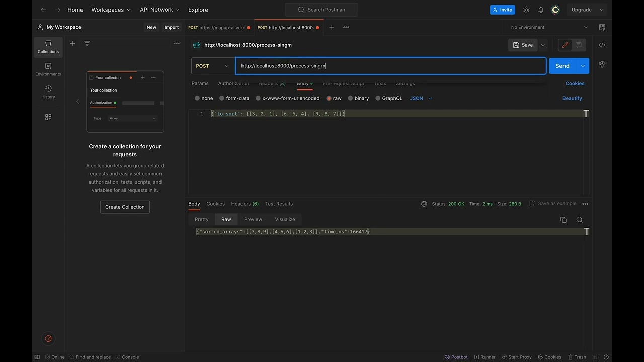Open History in the sidebar
The image size is (644, 362).
pyautogui.click(x=48, y=92)
